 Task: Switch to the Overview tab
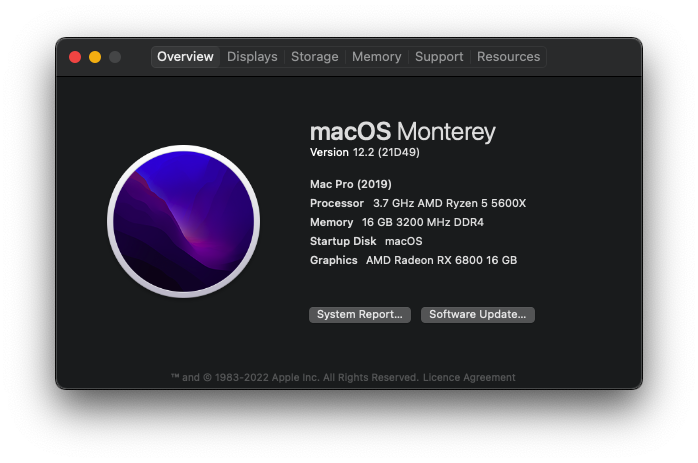coord(185,57)
